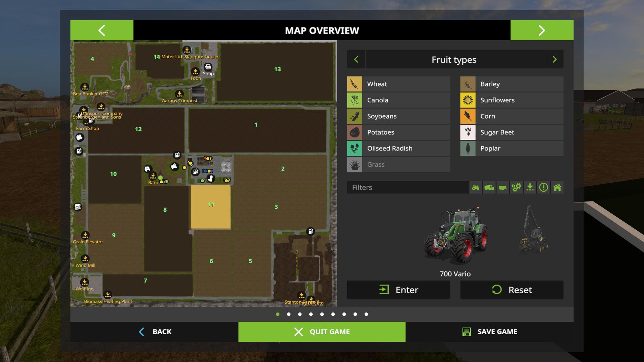The height and width of the screenshot is (362, 644).
Task: Toggle the house buildings filter icon
Action: click(x=557, y=187)
